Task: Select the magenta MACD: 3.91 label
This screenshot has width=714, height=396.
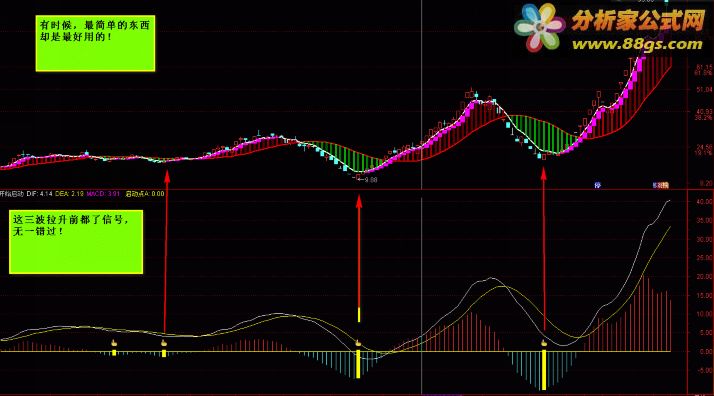Action: click(x=103, y=194)
